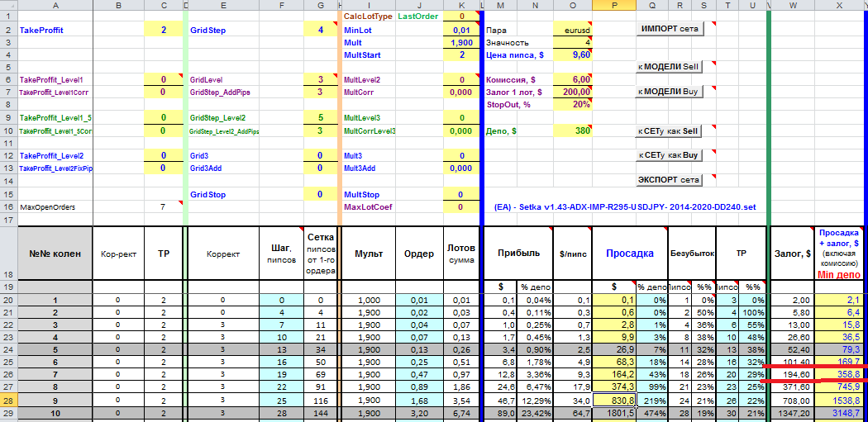
Task: Click knee number 10 cell
Action: click(55, 413)
